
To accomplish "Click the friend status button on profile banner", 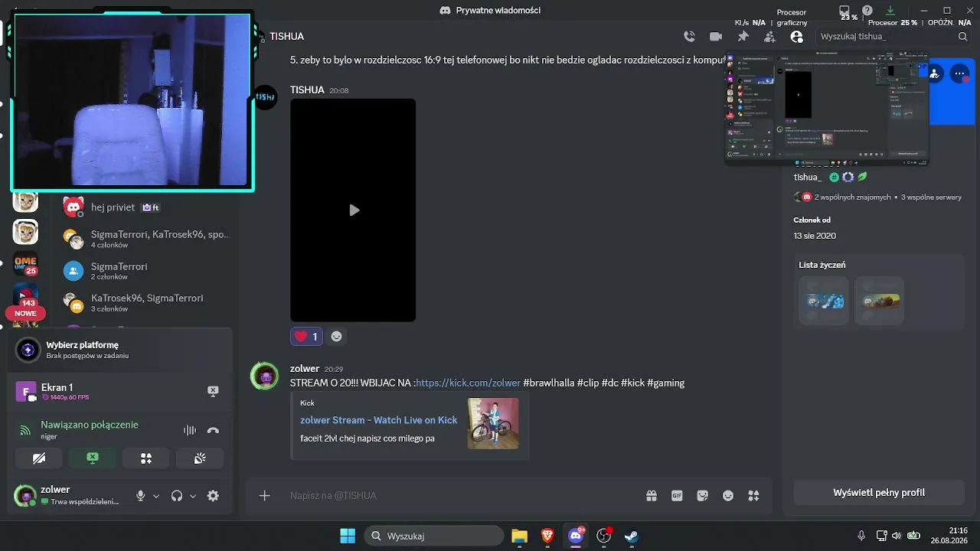I will (935, 73).
